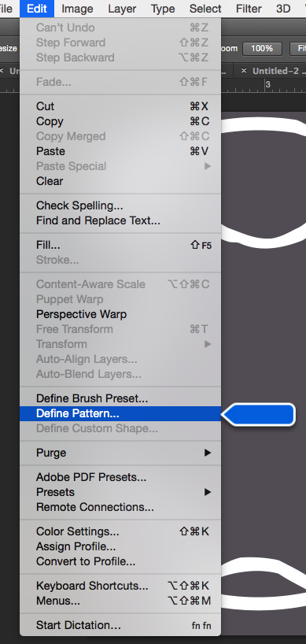Screen dimensions: 306x644
Task: Choose Paste from the Edit menu
Action: point(120,151)
